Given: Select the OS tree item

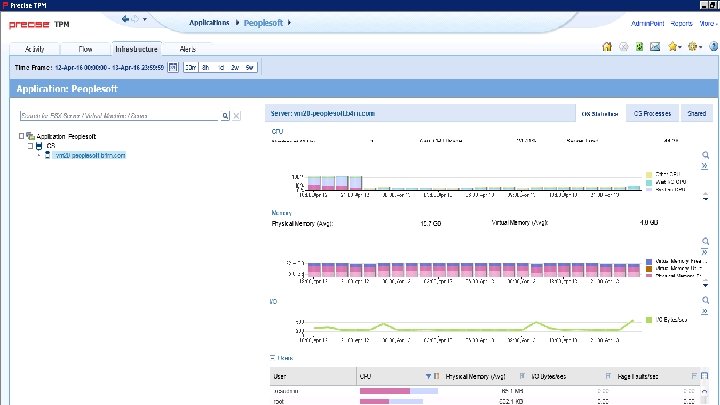Looking at the screenshot, I should [51, 146].
